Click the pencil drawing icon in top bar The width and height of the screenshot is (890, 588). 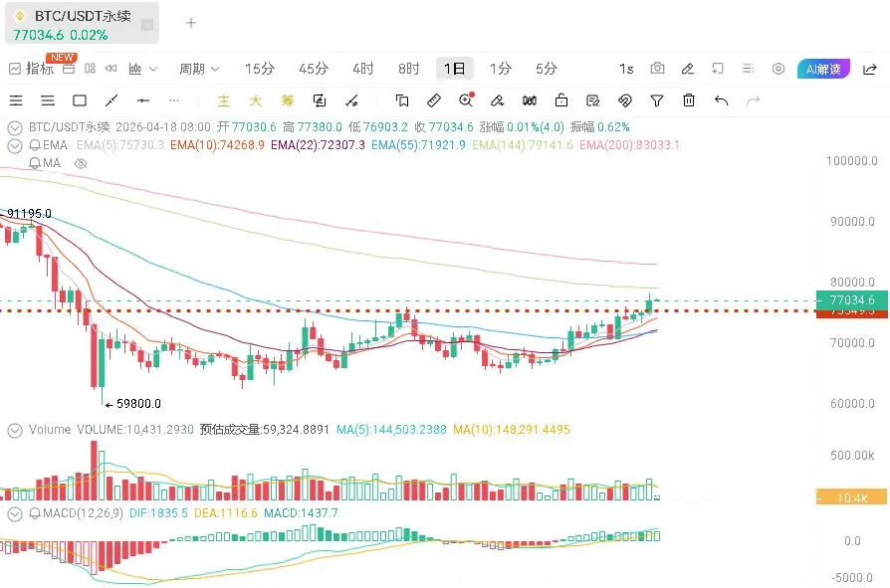coord(687,69)
